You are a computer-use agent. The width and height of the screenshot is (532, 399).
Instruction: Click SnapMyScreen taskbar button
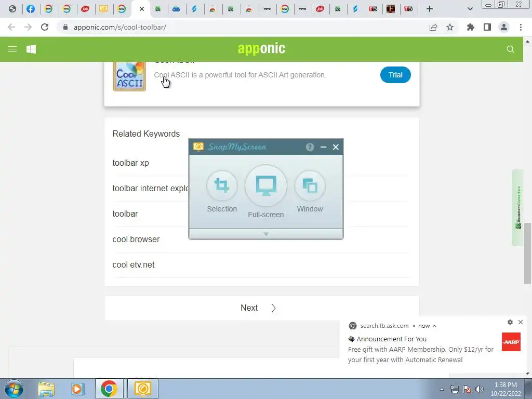coord(142,389)
